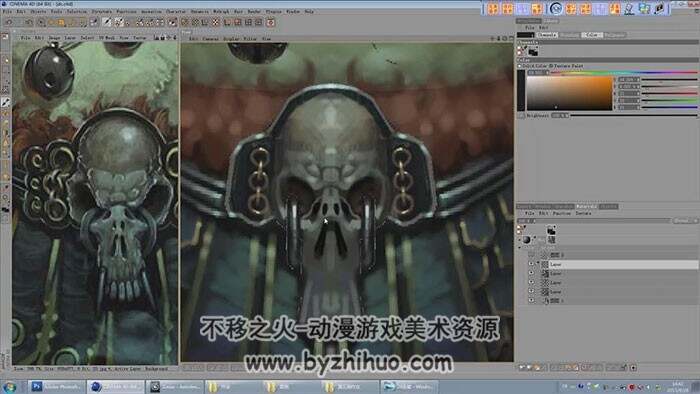Click the green channel slider in Color panel

[x=670, y=100]
